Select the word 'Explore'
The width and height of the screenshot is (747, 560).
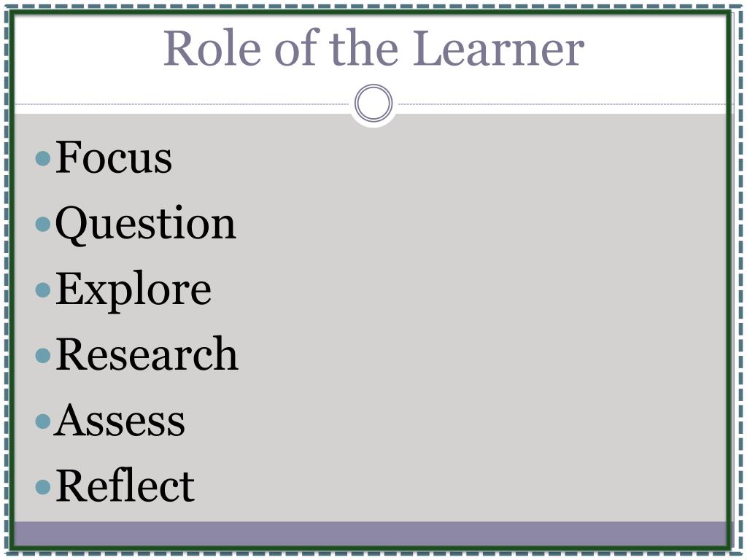click(x=133, y=290)
